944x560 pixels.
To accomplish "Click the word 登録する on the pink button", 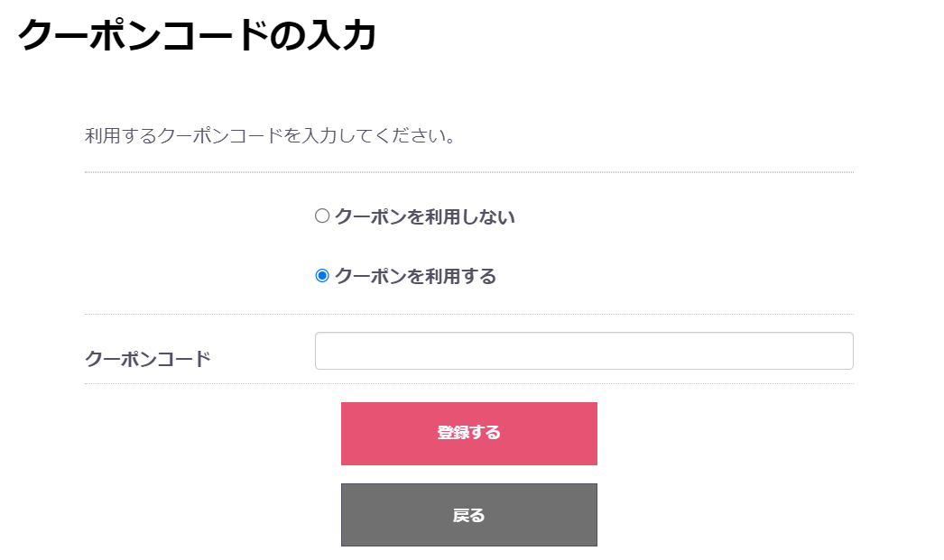I will [x=468, y=433].
